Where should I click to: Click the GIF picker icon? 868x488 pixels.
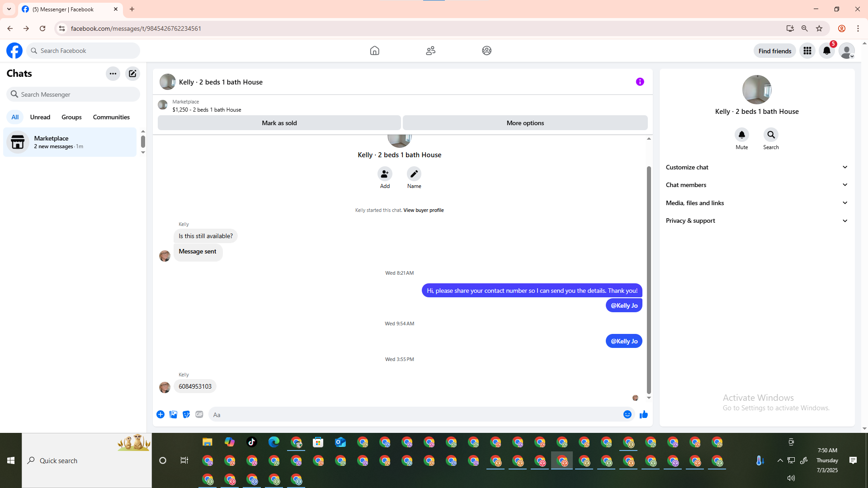pos(199,415)
